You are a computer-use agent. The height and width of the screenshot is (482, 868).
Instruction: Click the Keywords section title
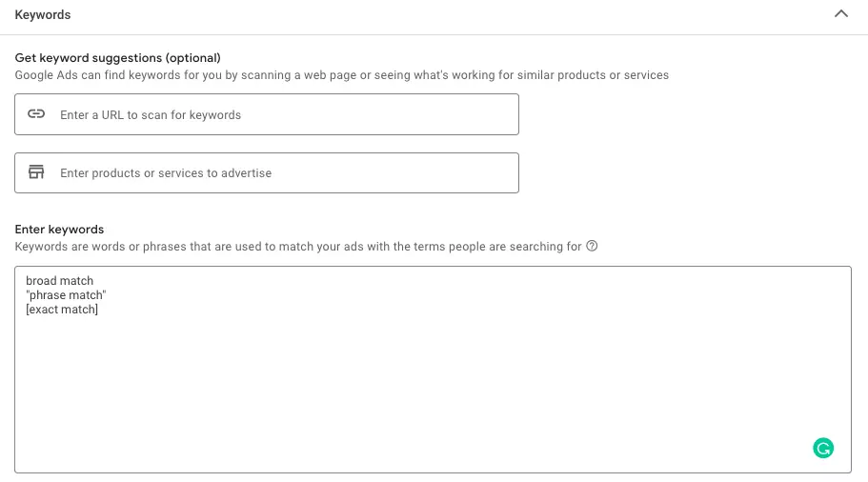[x=43, y=15]
